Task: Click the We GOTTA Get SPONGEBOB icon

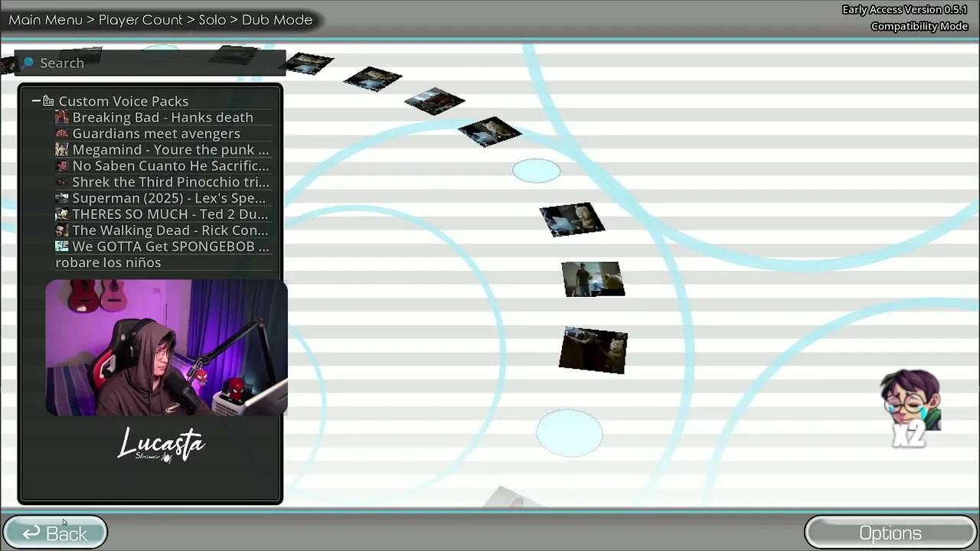Action: pyautogui.click(x=62, y=246)
